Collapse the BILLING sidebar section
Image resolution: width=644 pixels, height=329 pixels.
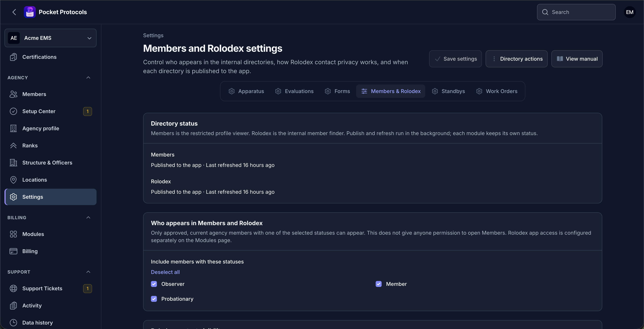pos(88,218)
